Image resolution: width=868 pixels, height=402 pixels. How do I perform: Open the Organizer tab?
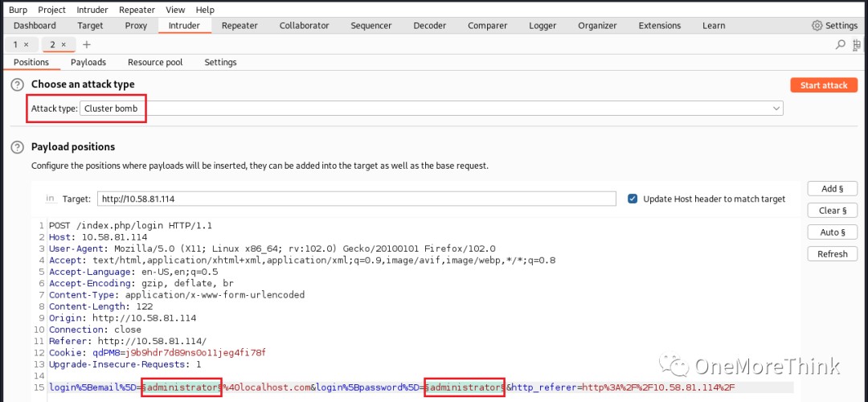(x=597, y=26)
